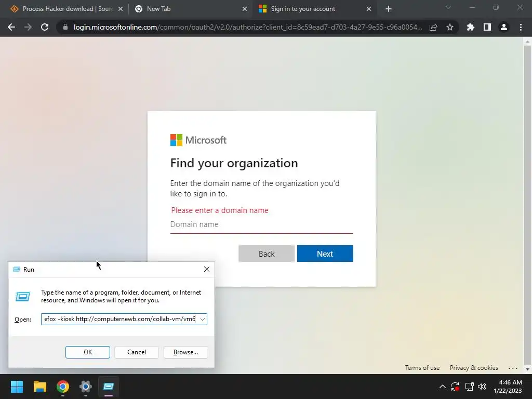Click the browser forward arrow
The width and height of the screenshot is (532, 399).
coord(28,27)
